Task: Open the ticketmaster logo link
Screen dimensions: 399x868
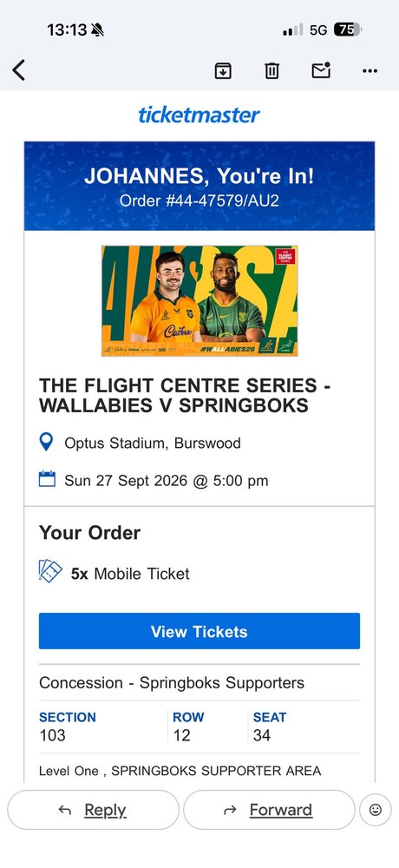Action: (x=199, y=115)
